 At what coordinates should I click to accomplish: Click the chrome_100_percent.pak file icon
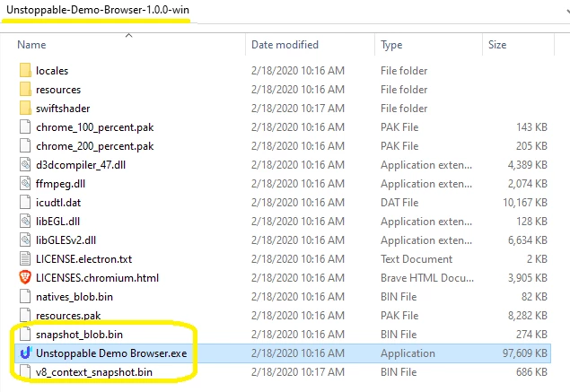25,126
